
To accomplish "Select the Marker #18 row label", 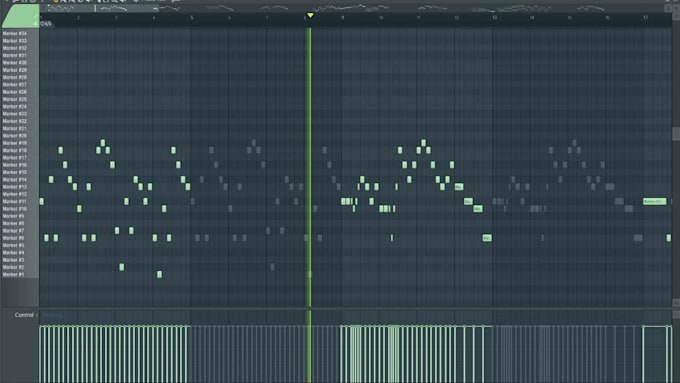I will [x=15, y=151].
